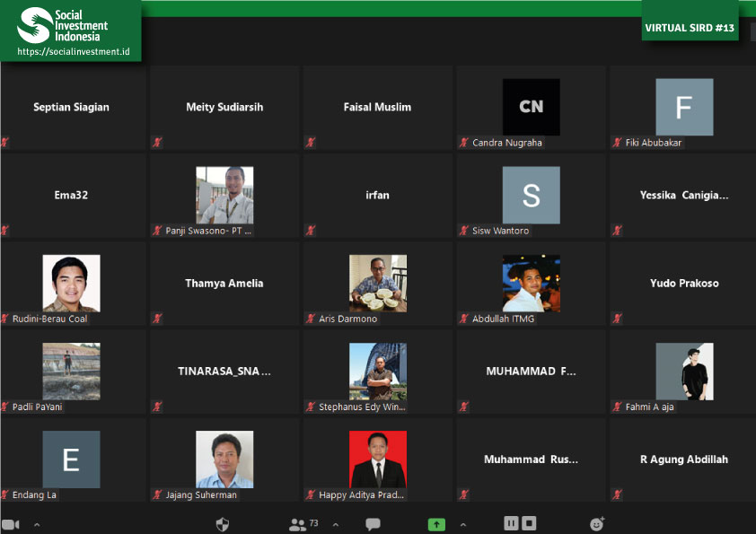Click the muted mic icon beside Fahmi A aja

pyautogui.click(x=618, y=407)
